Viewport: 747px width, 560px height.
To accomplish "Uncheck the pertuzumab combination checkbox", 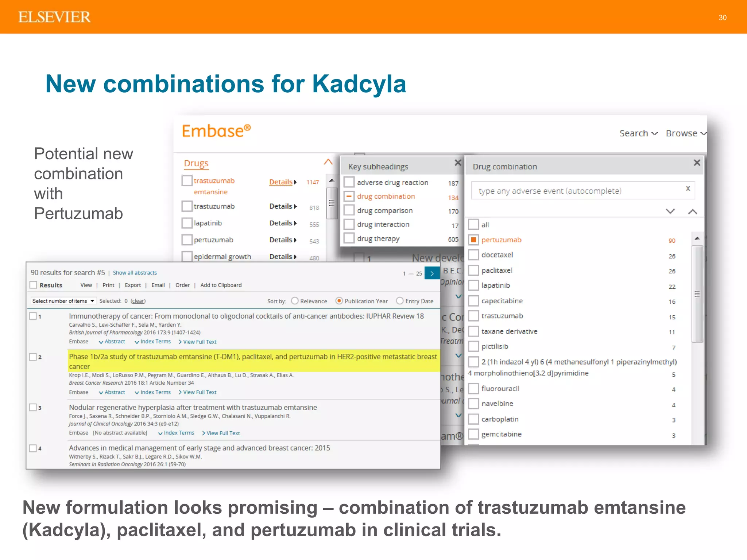I will point(473,240).
